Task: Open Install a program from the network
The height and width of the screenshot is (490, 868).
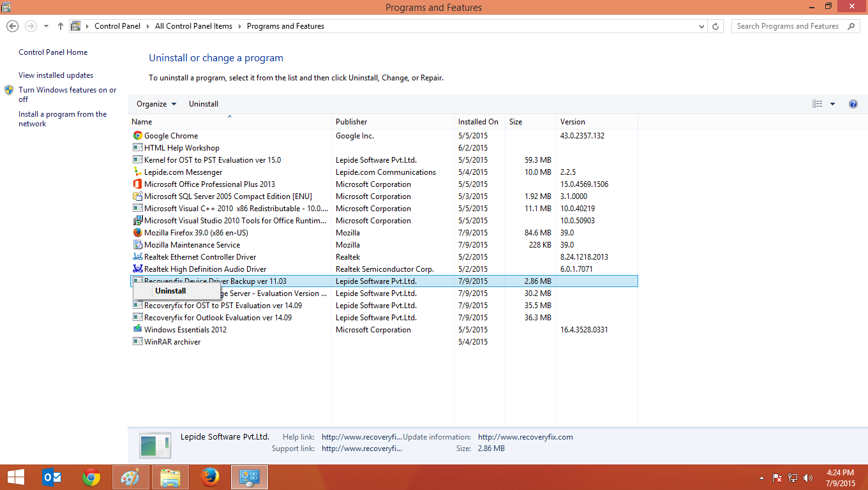Action: [63, 119]
